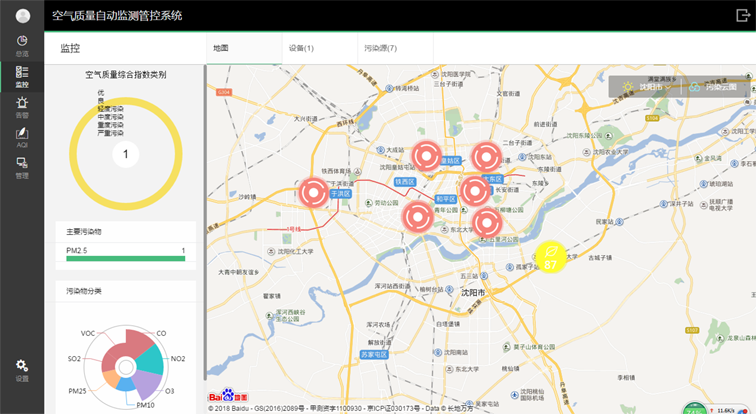The height and width of the screenshot is (414, 756).
Task: Click the green PM2.5 progress bar
Action: (125, 259)
